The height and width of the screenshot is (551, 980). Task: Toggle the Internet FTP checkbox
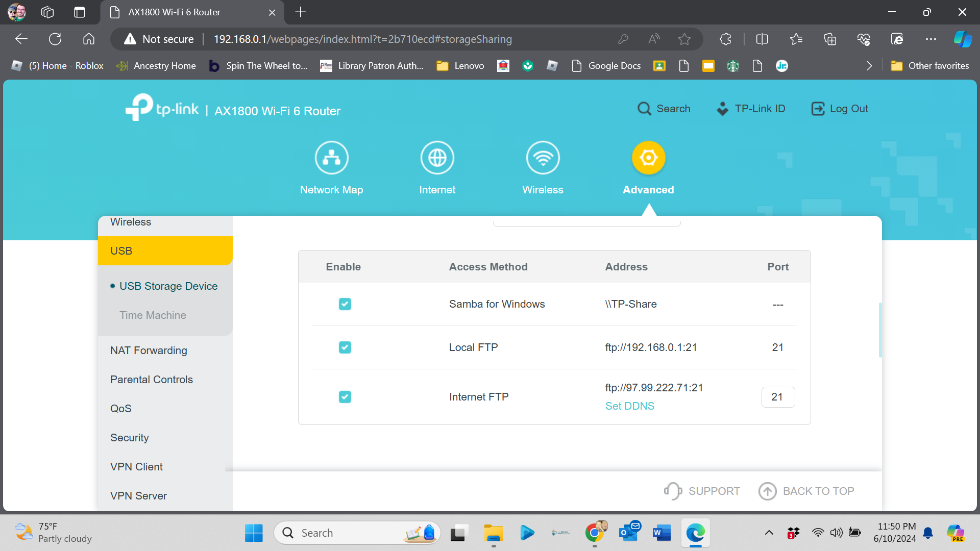click(x=345, y=397)
